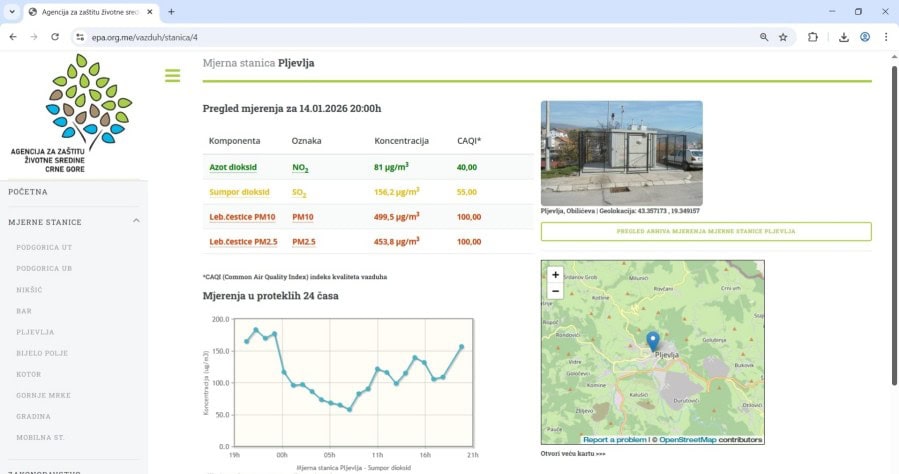Viewport: 899px width, 474px height.
Task: Open a new browser tab
Action: pos(171,12)
